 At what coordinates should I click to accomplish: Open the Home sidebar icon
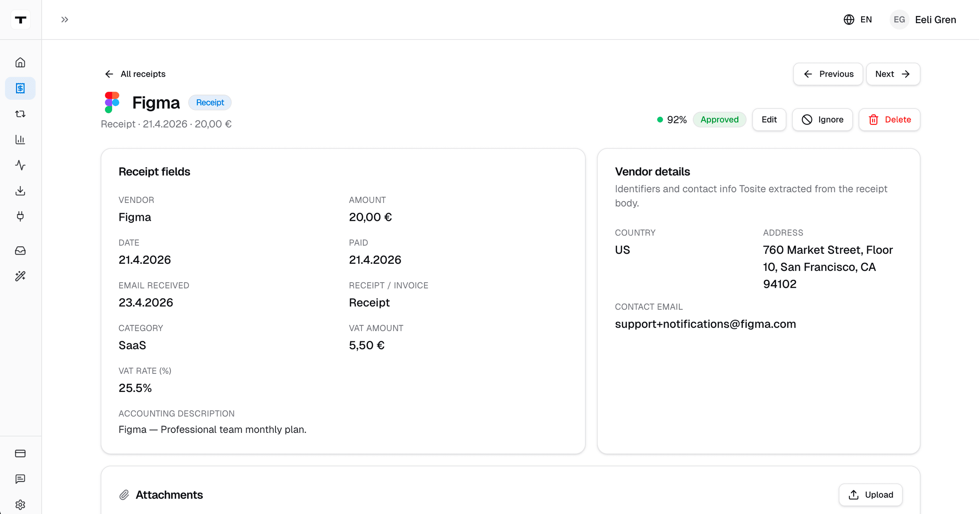tap(20, 62)
